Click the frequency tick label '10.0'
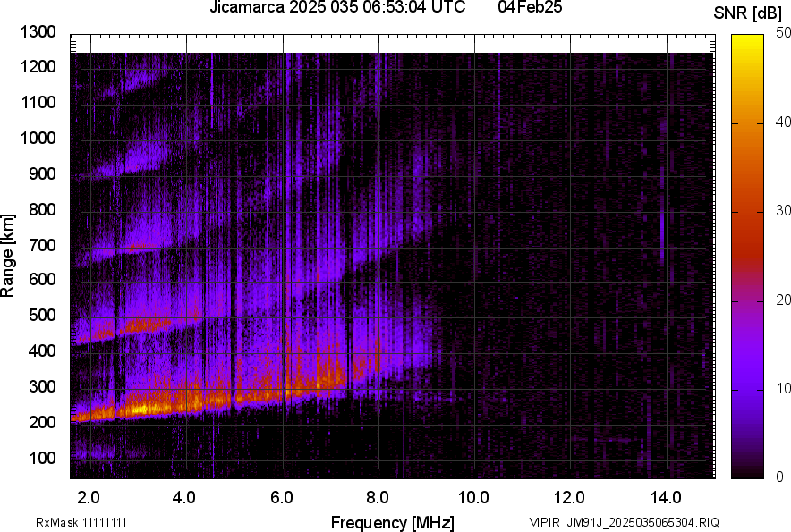 (473, 498)
